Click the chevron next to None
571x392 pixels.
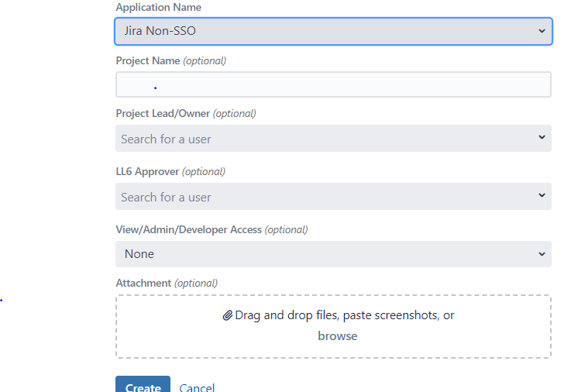(x=542, y=254)
